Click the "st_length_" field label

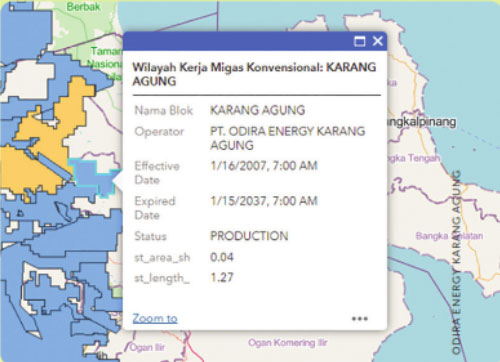(162, 278)
